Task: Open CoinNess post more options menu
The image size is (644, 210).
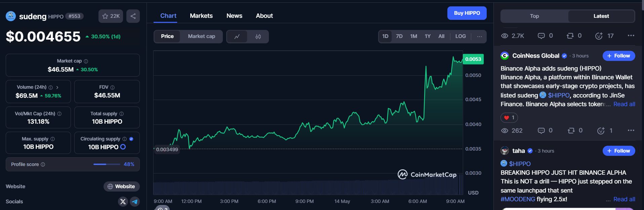Action: 631,130
